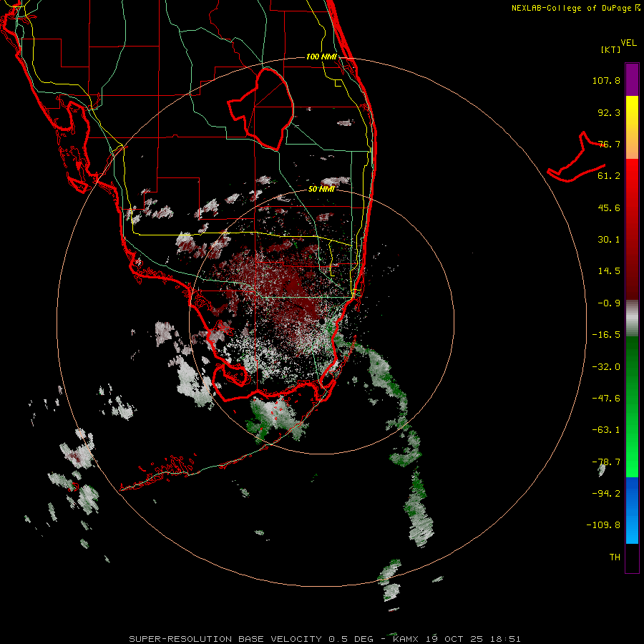Click the VEL legend title
The width and height of the screenshot is (644, 644).
pyautogui.click(x=628, y=43)
